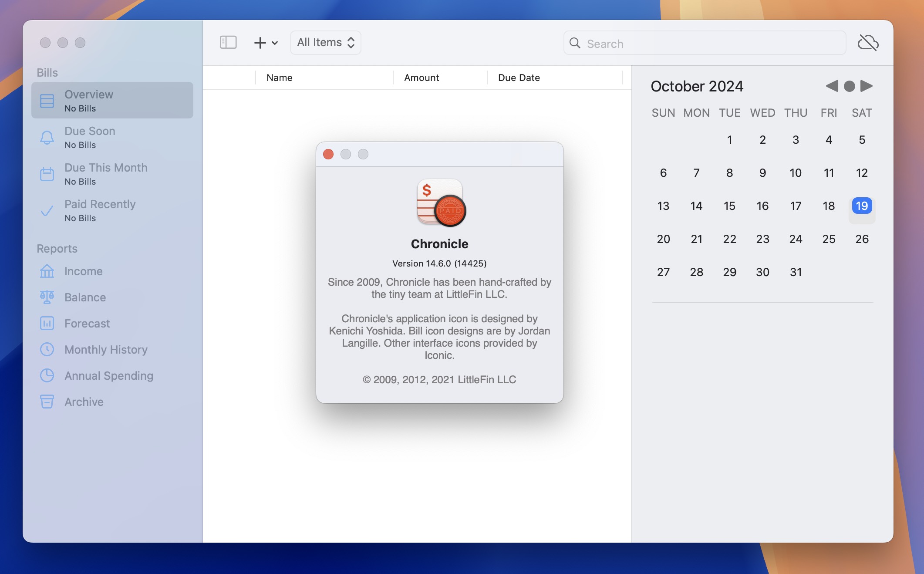
Task: Click the Overview Bills sidebar icon
Action: click(x=46, y=100)
